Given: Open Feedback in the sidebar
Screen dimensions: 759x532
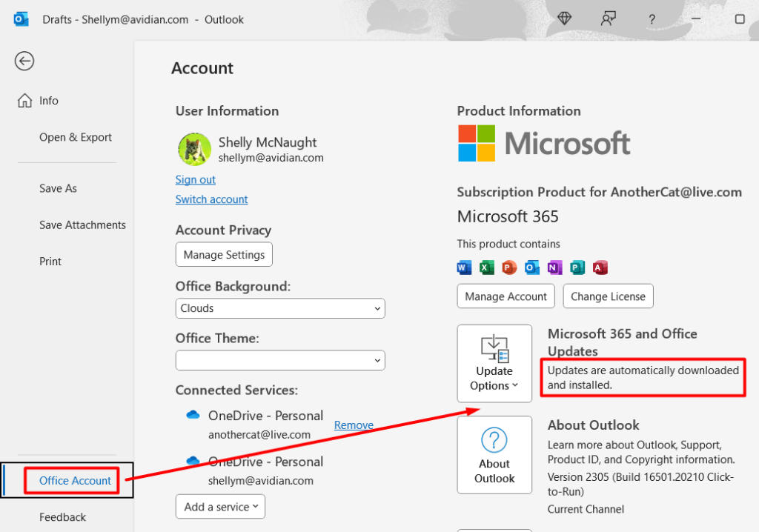Looking at the screenshot, I should click(x=62, y=517).
